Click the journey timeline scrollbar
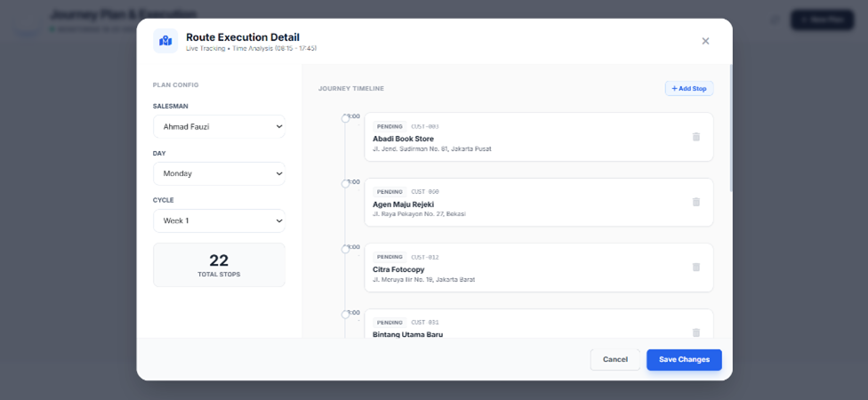This screenshot has width=868, height=400. (x=731, y=129)
